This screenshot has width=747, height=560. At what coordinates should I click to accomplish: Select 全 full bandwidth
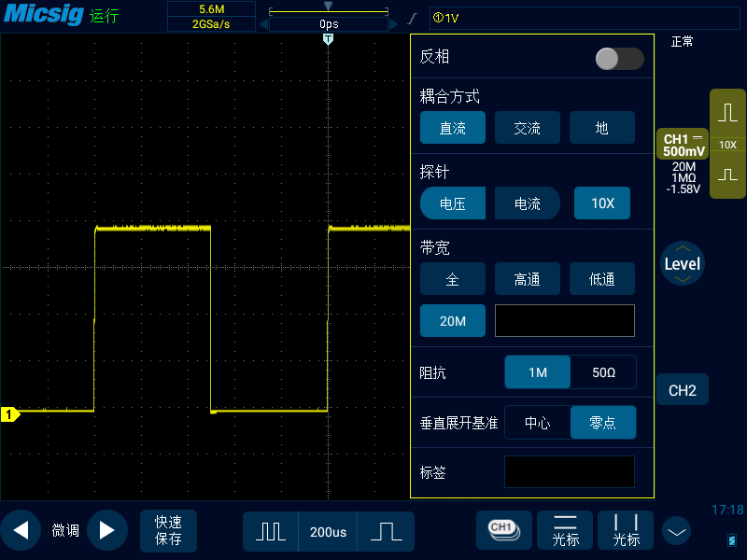[453, 279]
